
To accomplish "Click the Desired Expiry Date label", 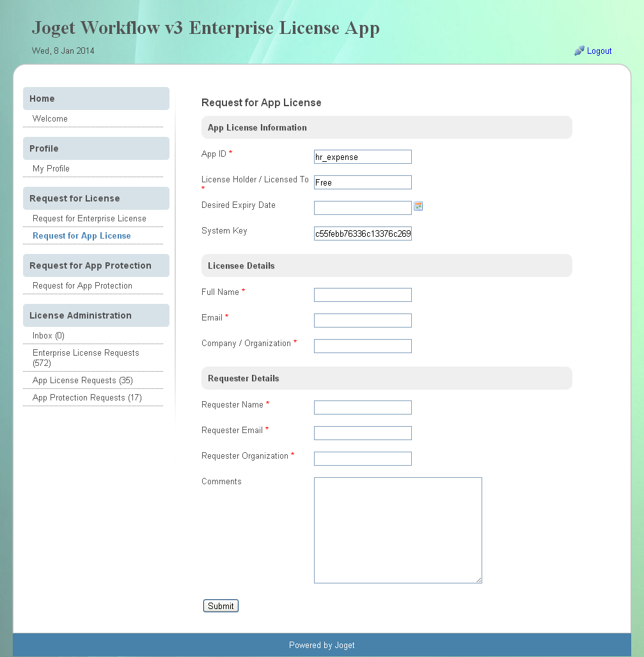I will (239, 205).
